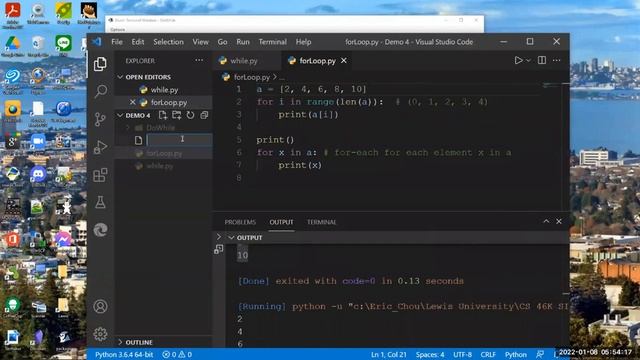This screenshot has width=640, height=360.
Task: Open the File menu
Action: (117, 42)
